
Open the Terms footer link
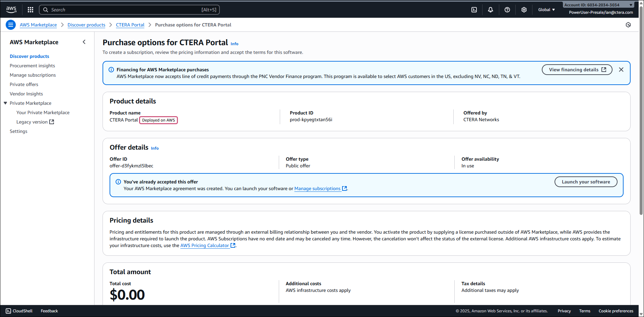pyautogui.click(x=585, y=311)
